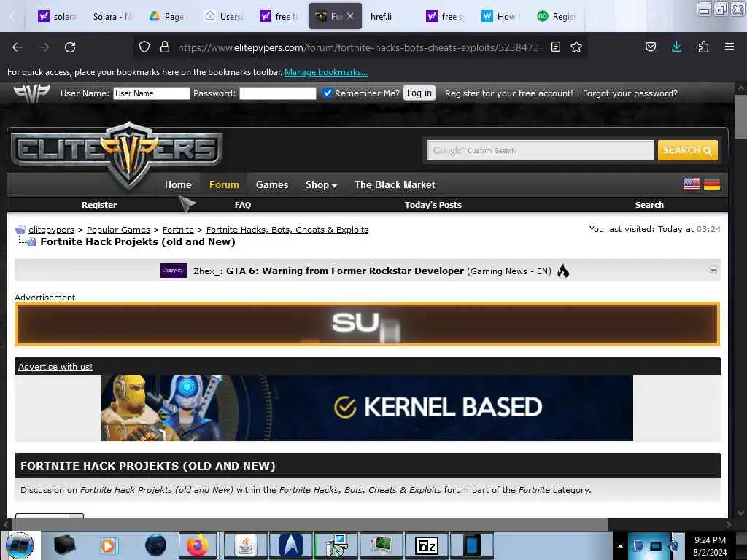The width and height of the screenshot is (747, 560).
Task: Collapse the news bar with minus icon
Action: 713,270
